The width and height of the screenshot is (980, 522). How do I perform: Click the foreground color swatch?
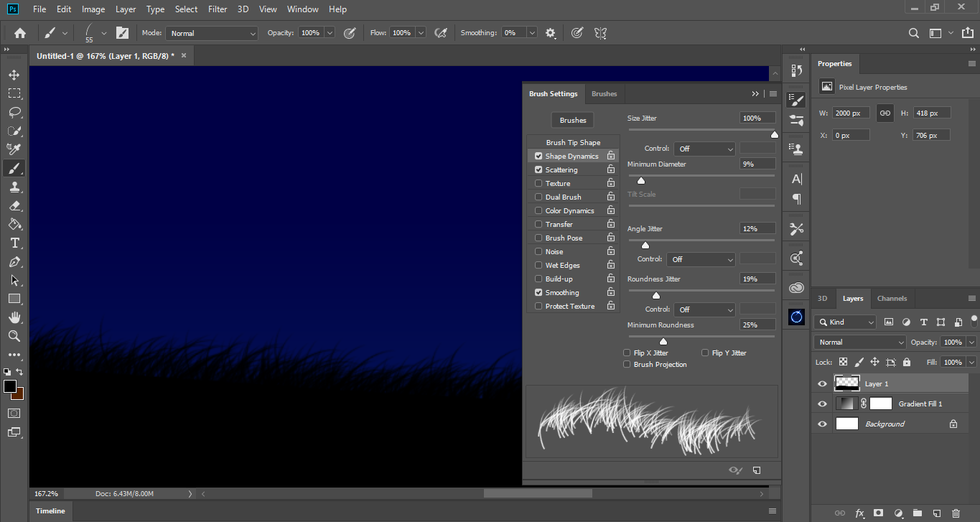click(10, 386)
